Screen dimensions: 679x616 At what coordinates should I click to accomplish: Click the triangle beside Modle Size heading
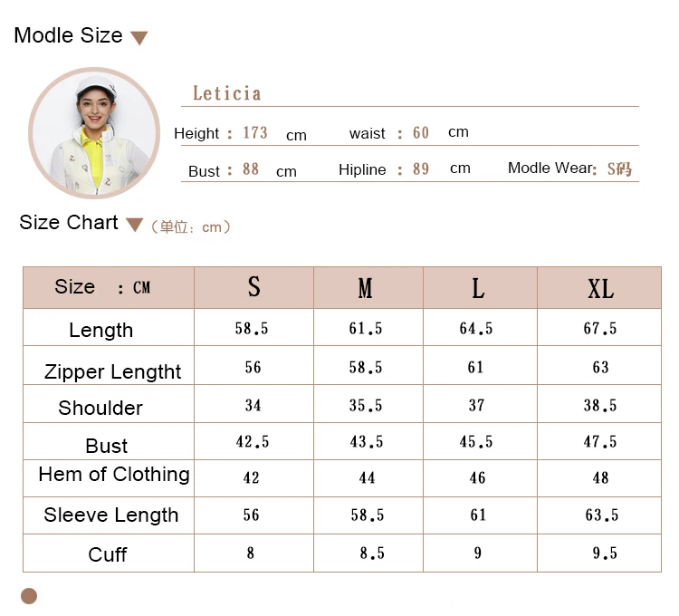pyautogui.click(x=139, y=38)
